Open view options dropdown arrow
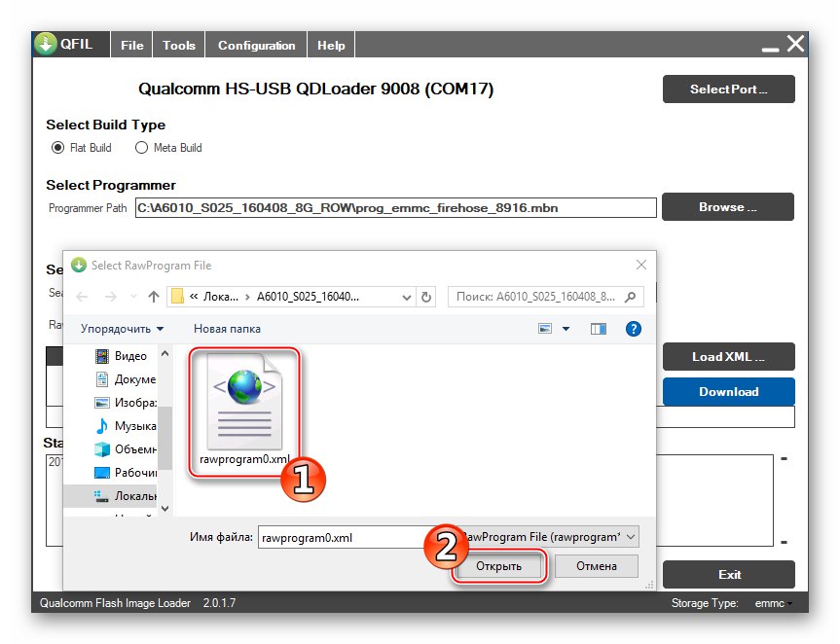840x644 pixels. click(x=566, y=329)
